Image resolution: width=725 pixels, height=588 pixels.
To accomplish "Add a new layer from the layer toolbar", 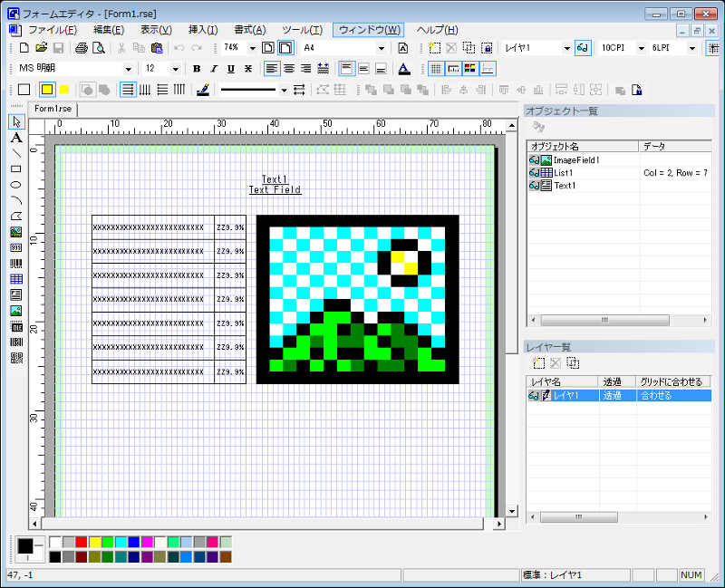I will 434,48.
